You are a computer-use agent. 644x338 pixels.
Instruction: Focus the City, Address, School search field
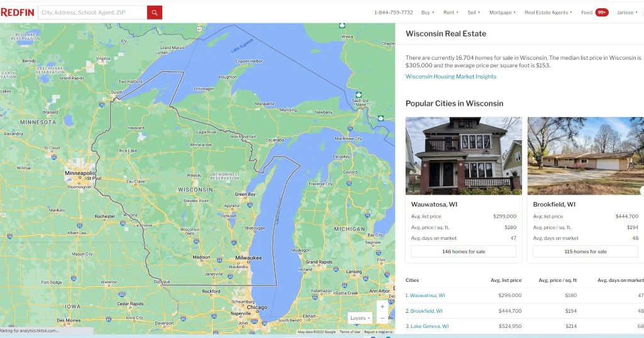92,13
